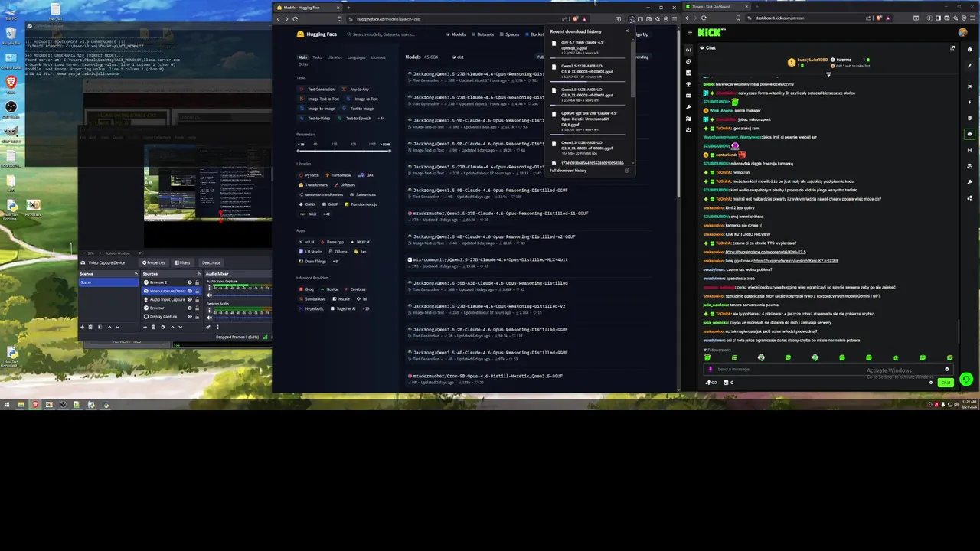Toggle visibility of Browser 2 source in OBS

(x=190, y=282)
